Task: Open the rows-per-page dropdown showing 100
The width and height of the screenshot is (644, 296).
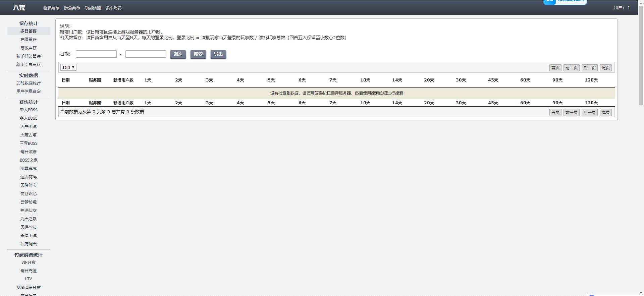Action: pyautogui.click(x=68, y=67)
